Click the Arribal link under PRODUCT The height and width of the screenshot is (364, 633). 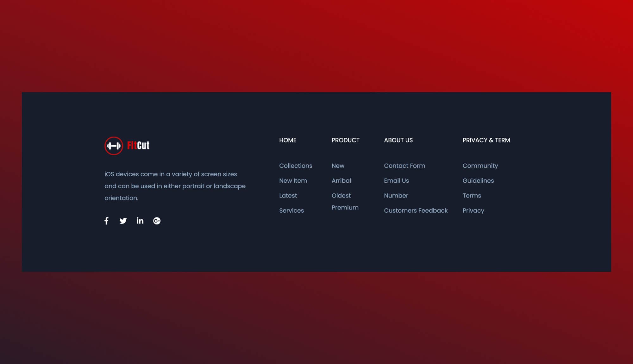click(342, 180)
